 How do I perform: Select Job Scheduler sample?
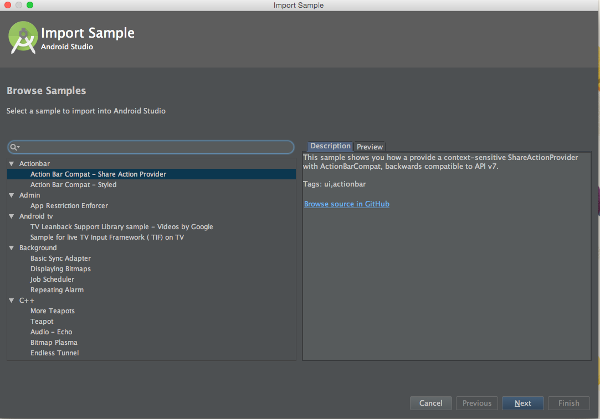click(x=52, y=280)
